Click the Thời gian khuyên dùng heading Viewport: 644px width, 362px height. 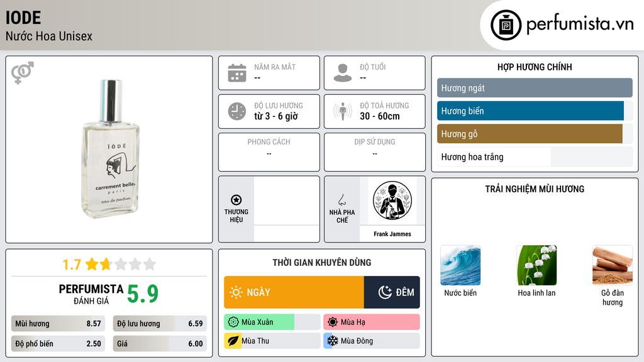coord(322,263)
